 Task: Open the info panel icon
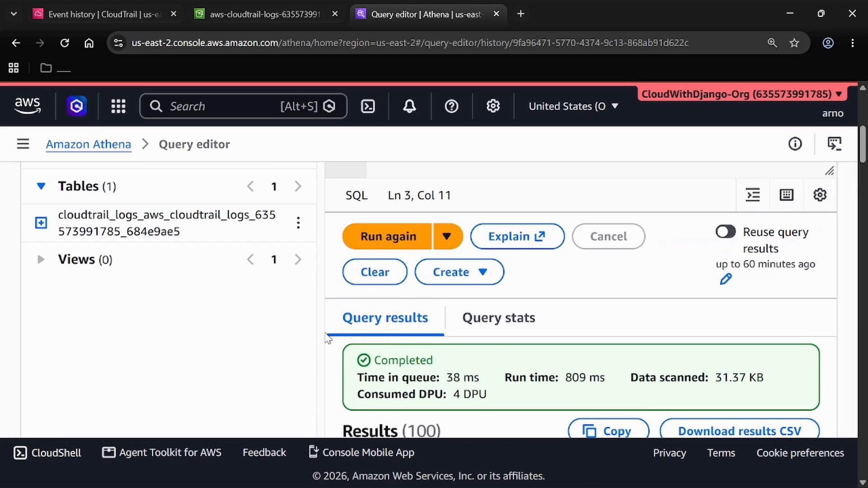click(795, 144)
